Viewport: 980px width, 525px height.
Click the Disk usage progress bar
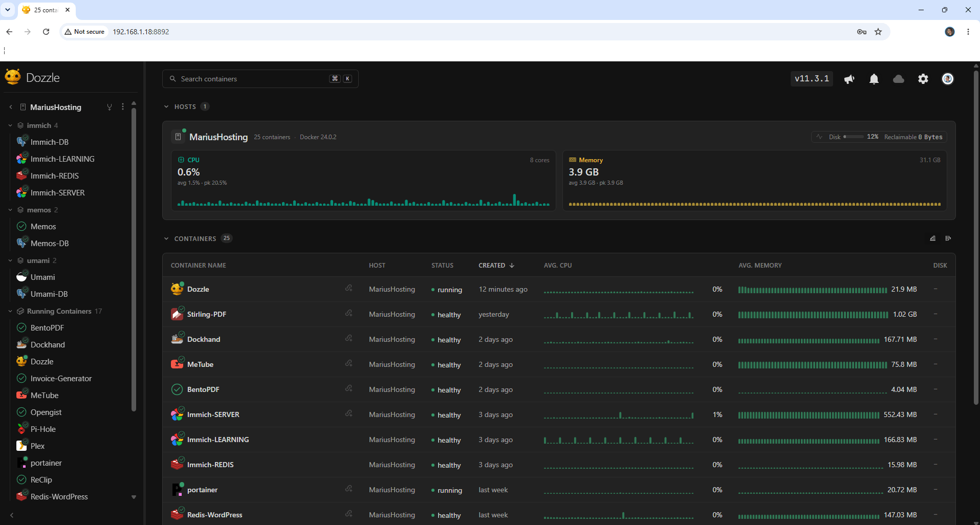point(853,137)
